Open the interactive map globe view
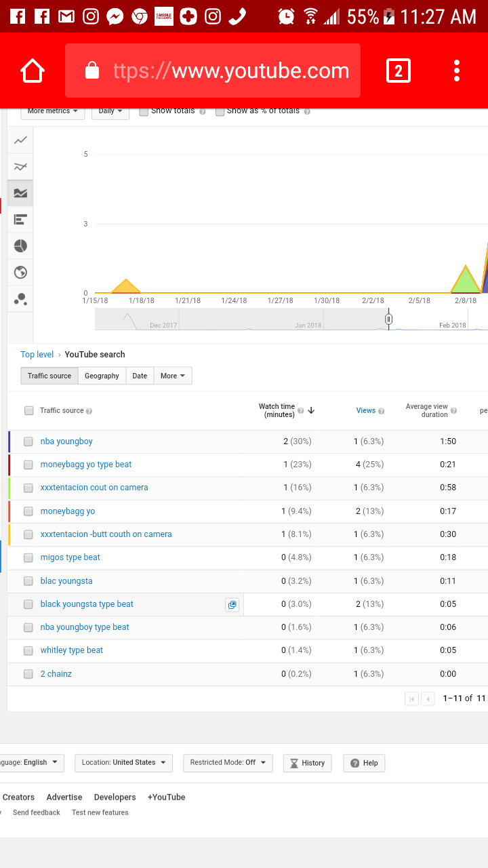488x868 pixels. [x=20, y=273]
